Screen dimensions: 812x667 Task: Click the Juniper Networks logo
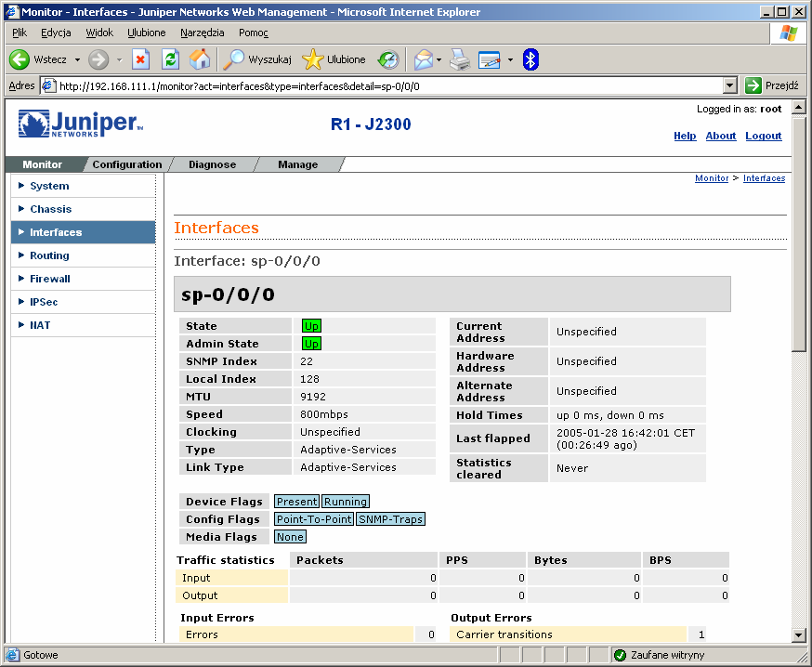pos(80,124)
